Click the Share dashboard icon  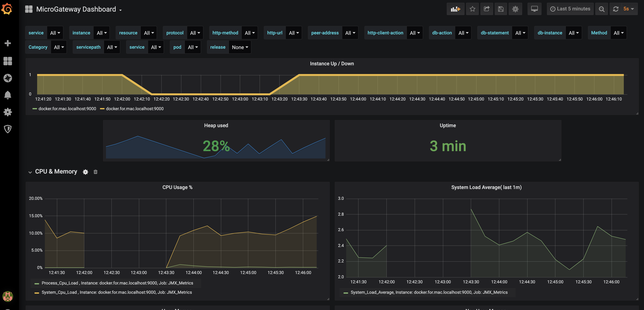tap(487, 9)
